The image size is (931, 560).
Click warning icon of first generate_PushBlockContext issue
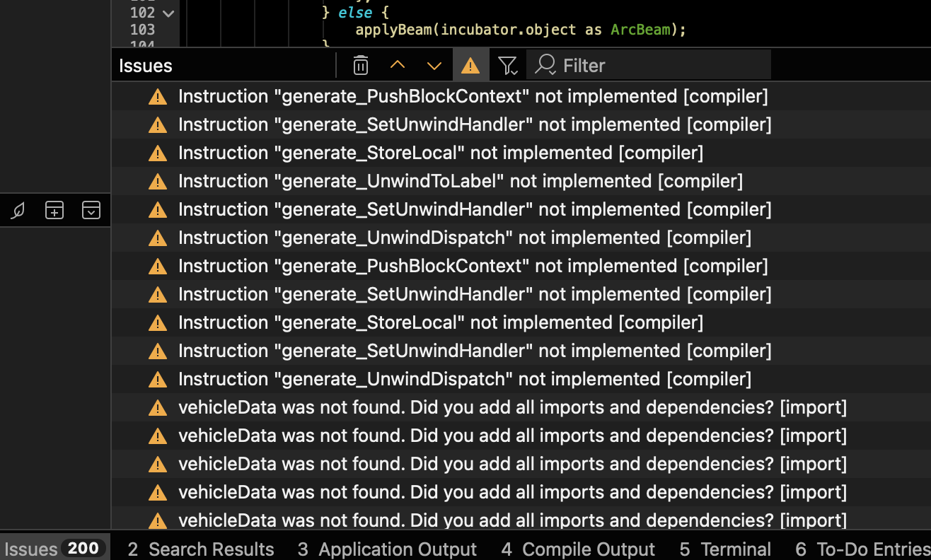pos(158,96)
